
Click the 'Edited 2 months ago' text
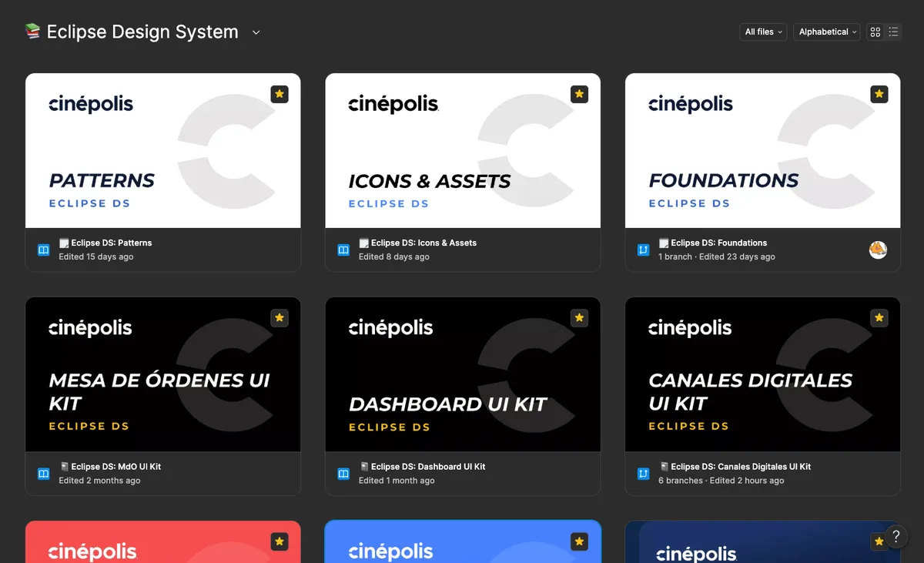99,481
